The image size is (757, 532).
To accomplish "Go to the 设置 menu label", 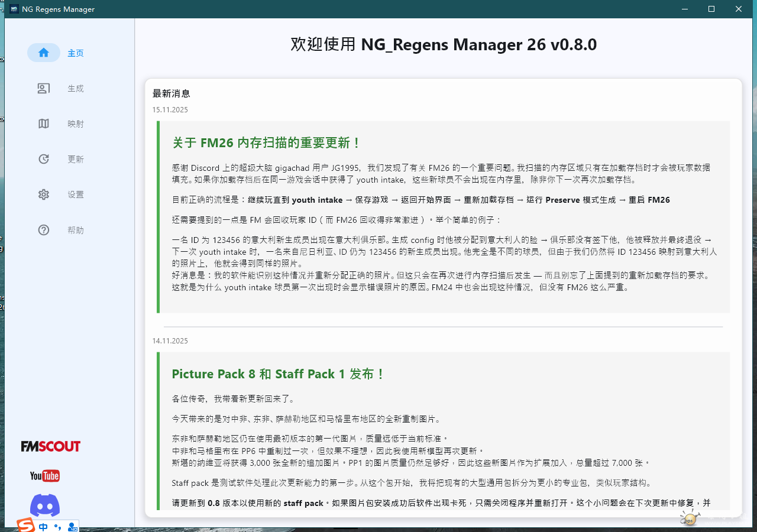I will (76, 194).
